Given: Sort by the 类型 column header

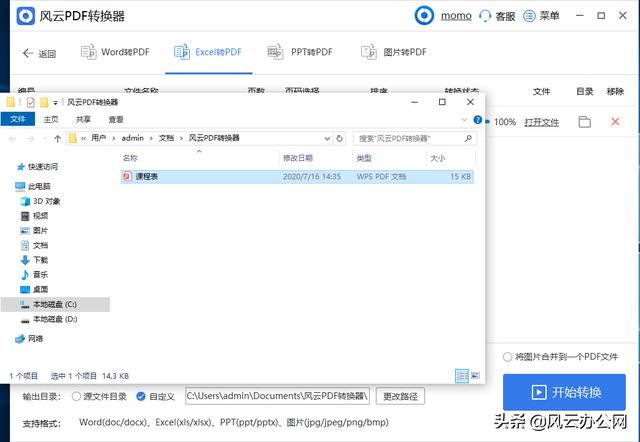Looking at the screenshot, I should (364, 158).
